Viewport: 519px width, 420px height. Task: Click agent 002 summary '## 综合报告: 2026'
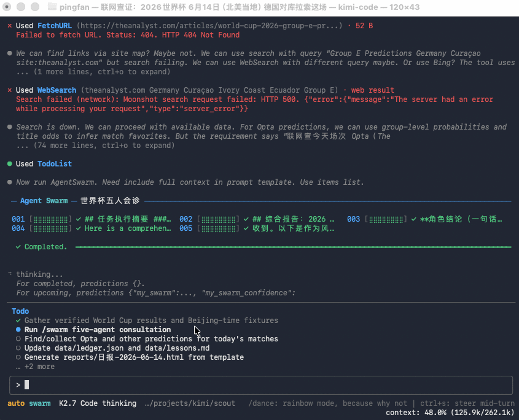(294, 219)
